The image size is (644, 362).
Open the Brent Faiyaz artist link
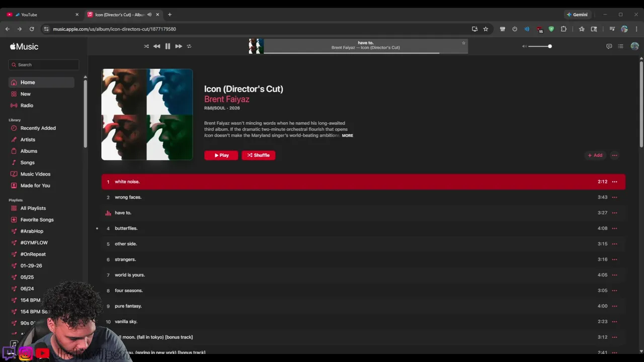[x=226, y=100]
